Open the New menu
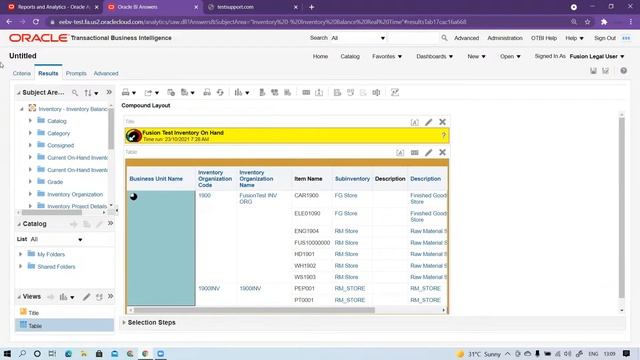This screenshot has height=360, width=640. (476, 56)
